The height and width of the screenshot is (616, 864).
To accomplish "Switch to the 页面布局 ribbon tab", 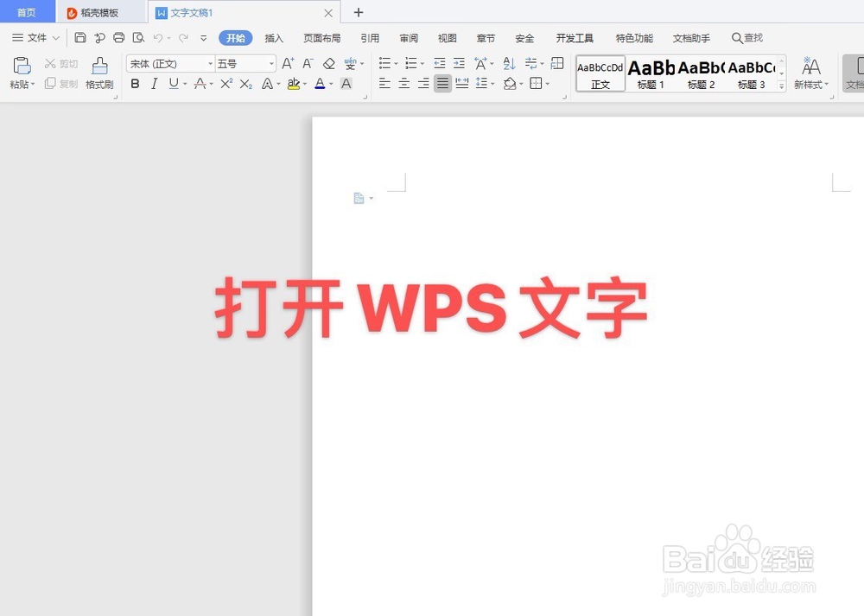I will pos(321,38).
